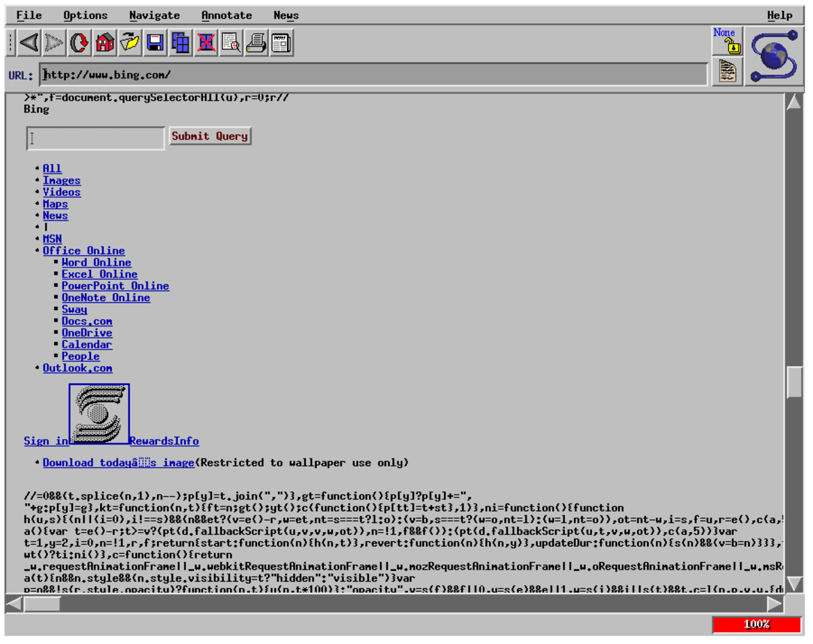Clone the window with overlapping windows icon
The width and height of the screenshot is (813, 644).
181,42
